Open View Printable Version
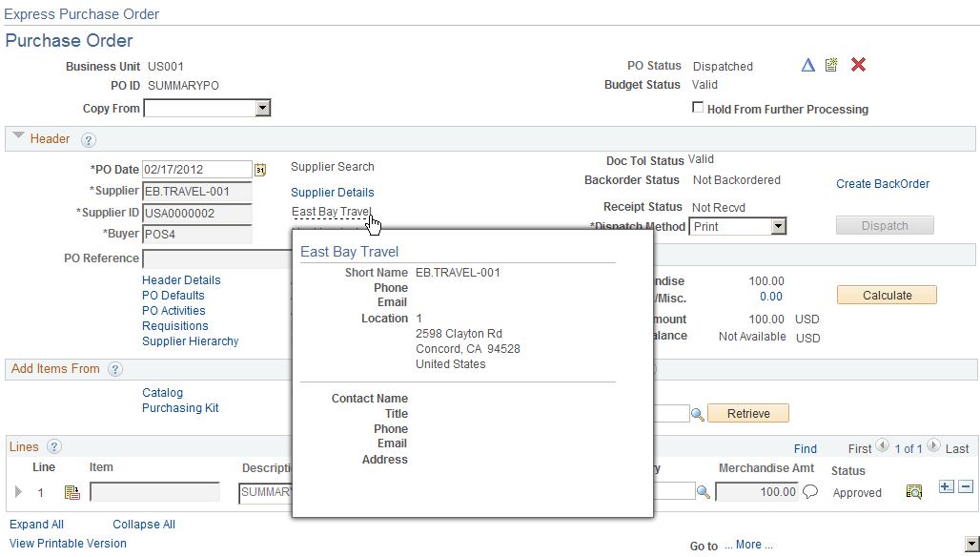The height and width of the screenshot is (557, 980). click(x=67, y=544)
